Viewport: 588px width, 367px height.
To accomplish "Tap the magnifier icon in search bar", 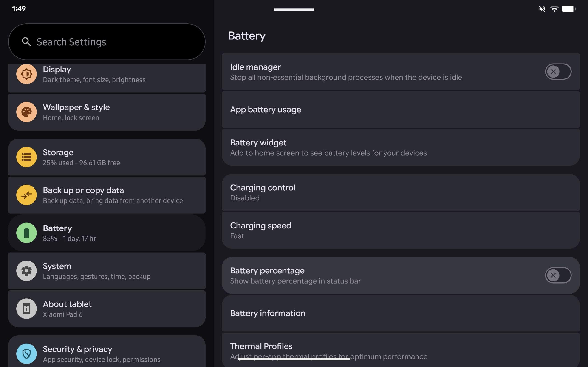I will point(26,42).
